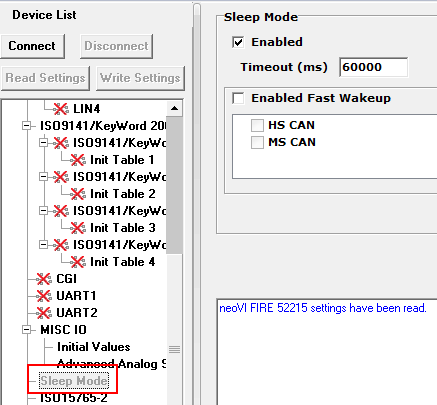Click the icon beside Init Table 2
The height and width of the screenshot is (405, 437).
coord(78,194)
